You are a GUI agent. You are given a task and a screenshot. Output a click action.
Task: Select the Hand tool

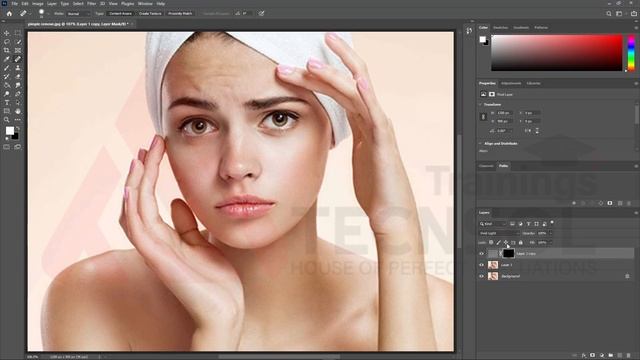coord(18,111)
